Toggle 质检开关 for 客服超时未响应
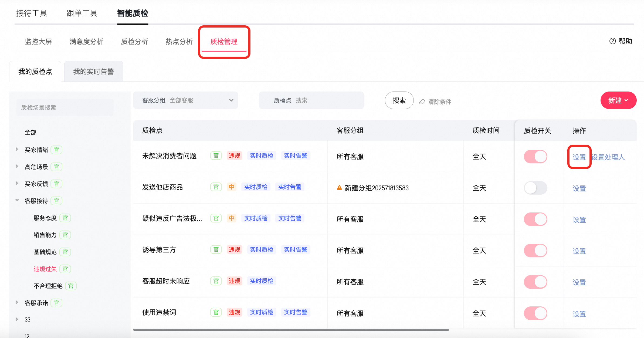644x338 pixels. coord(535,282)
